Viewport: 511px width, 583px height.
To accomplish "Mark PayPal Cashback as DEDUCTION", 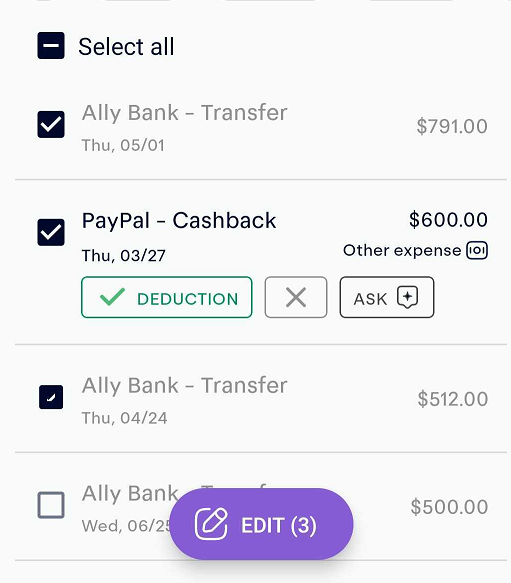I will coord(167,297).
